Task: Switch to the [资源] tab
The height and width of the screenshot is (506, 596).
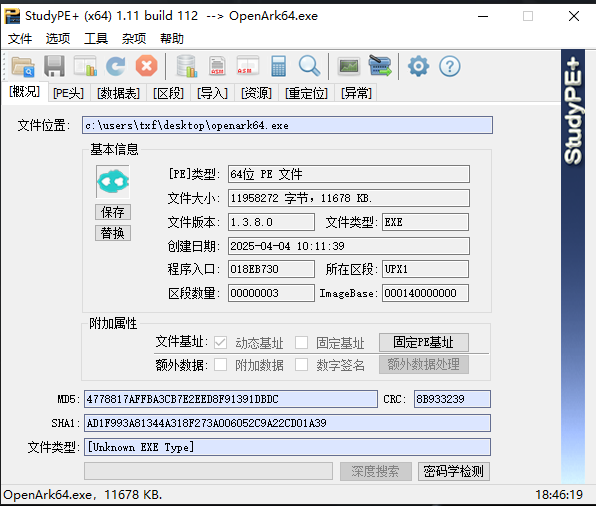Action: tap(257, 93)
